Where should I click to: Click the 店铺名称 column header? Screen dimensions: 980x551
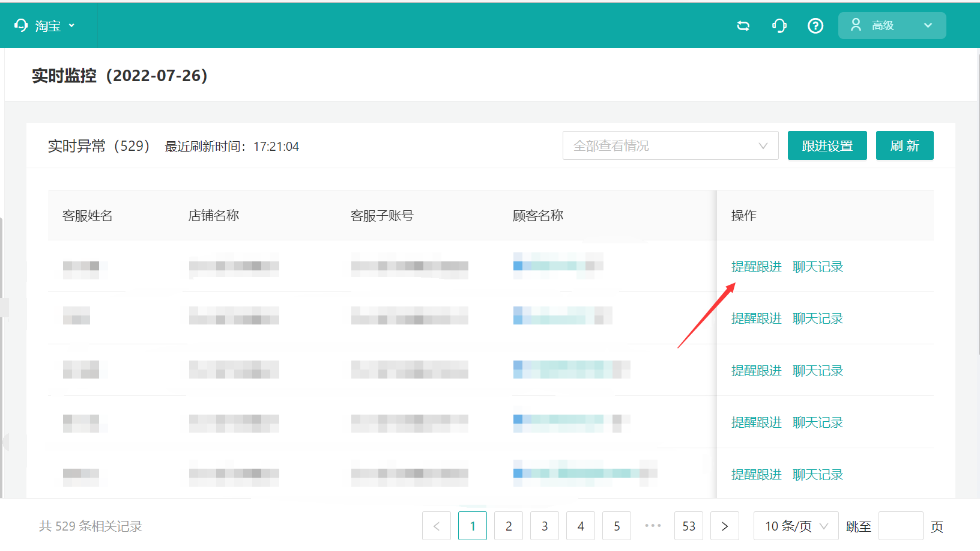(x=214, y=216)
